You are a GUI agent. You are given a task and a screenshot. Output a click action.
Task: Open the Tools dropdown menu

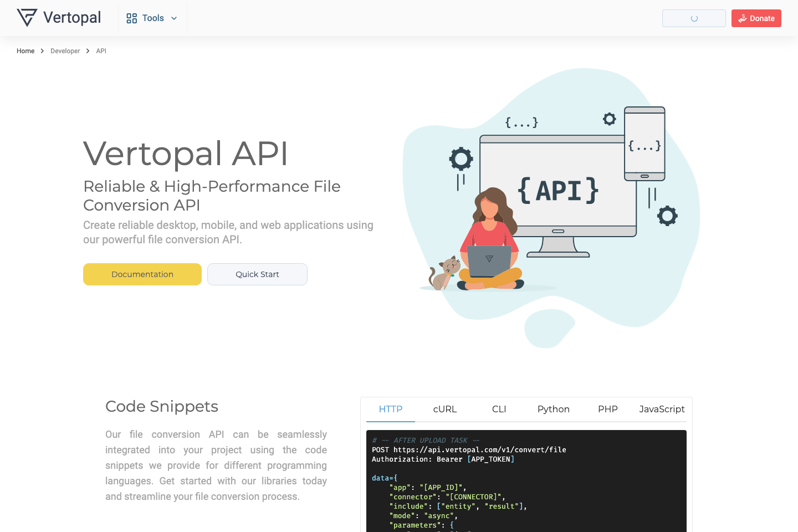152,18
